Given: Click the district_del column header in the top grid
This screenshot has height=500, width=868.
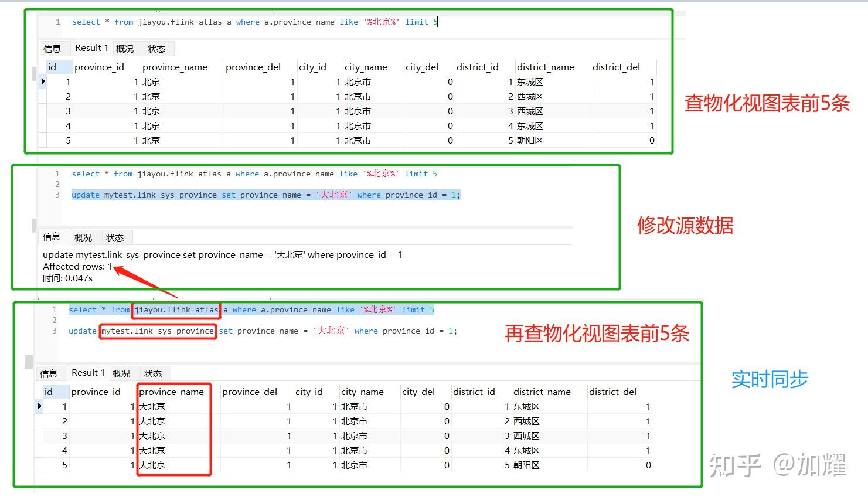Looking at the screenshot, I should coord(617,66).
